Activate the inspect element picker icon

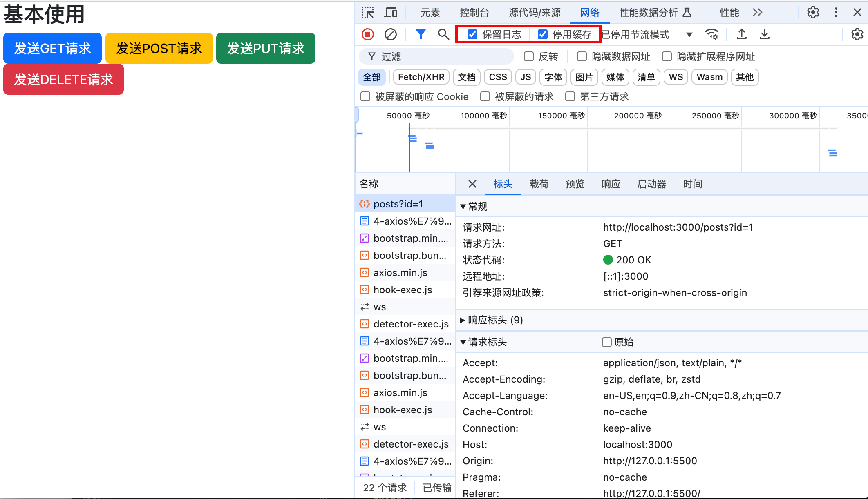coord(368,13)
